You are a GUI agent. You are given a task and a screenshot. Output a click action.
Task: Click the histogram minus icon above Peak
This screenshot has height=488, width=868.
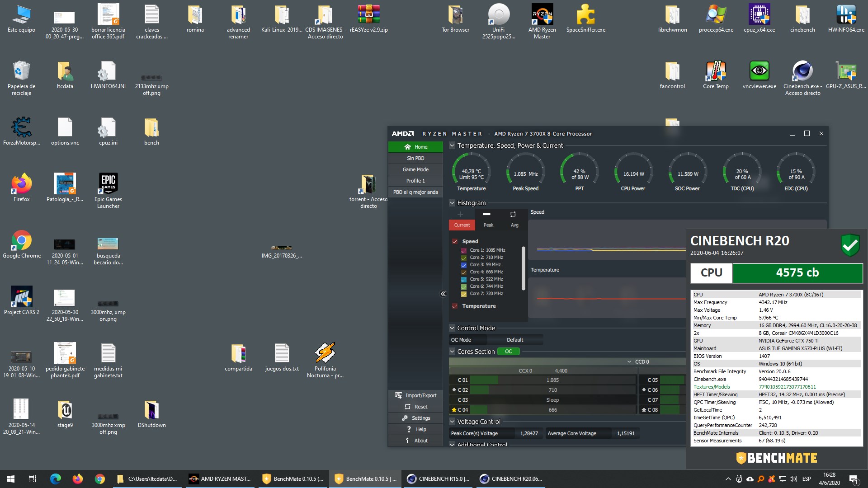486,214
